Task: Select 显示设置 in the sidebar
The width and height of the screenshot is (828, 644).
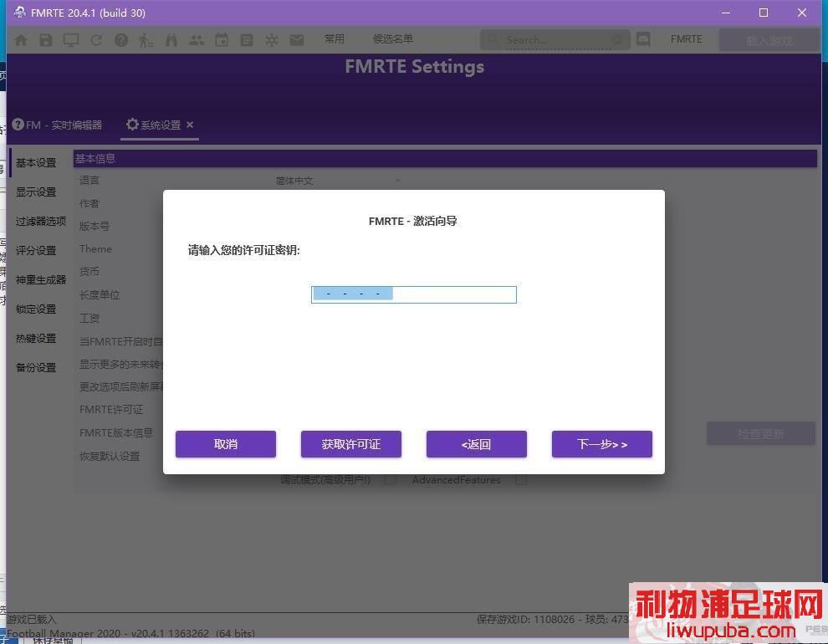Action: tap(36, 192)
